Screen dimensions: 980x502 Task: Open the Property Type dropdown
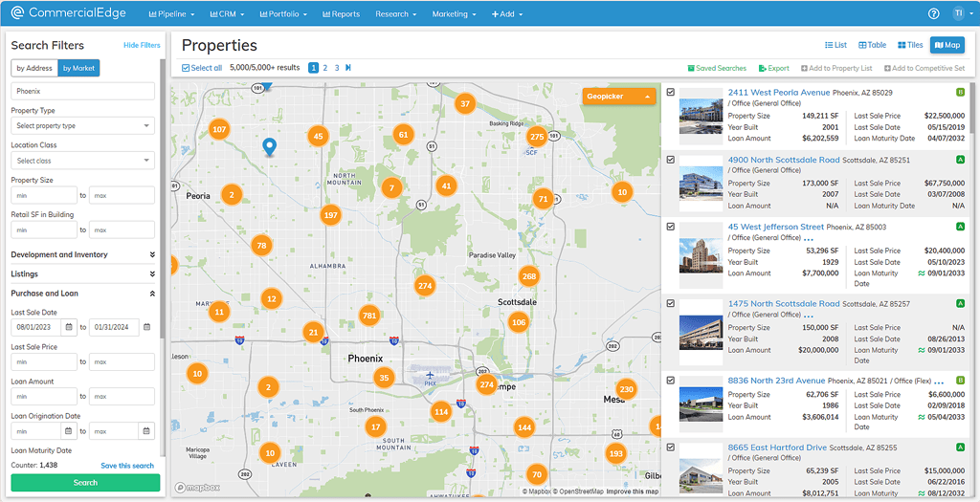82,125
